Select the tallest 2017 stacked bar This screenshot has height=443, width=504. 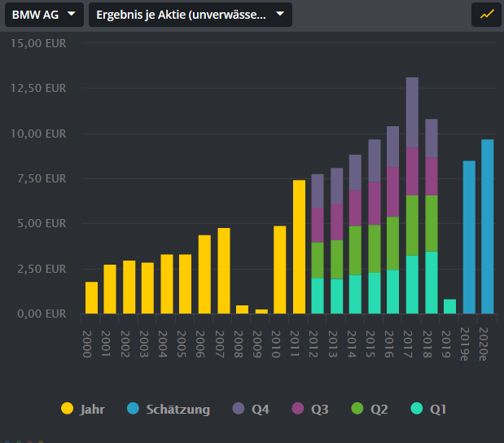coord(412,195)
